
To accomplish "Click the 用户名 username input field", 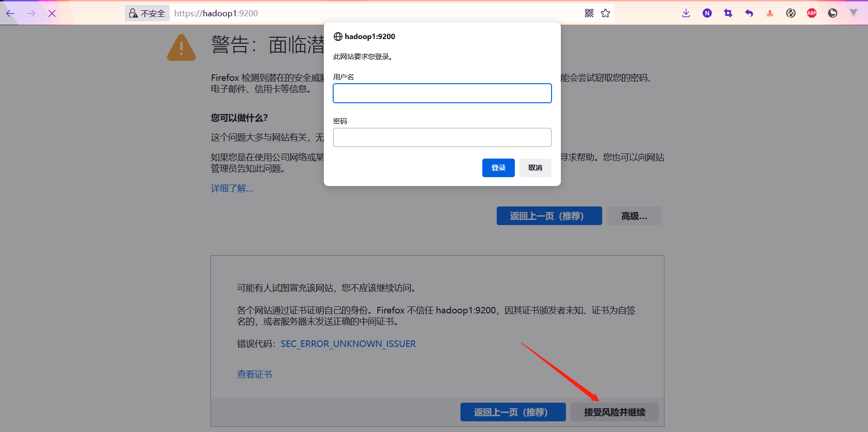I will pyautogui.click(x=442, y=93).
